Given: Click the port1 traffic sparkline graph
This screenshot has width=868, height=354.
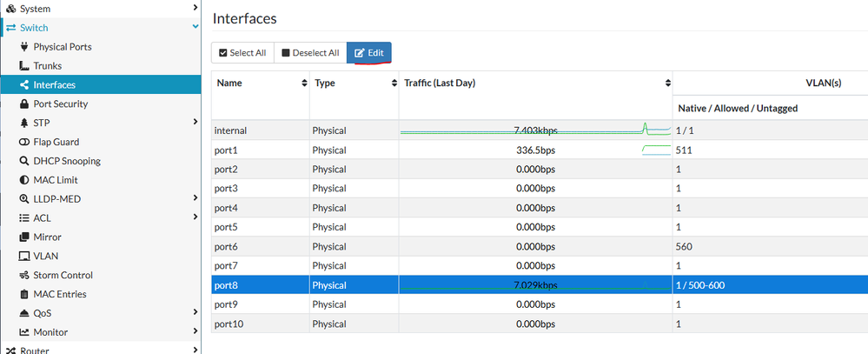Looking at the screenshot, I should pyautogui.click(x=654, y=150).
